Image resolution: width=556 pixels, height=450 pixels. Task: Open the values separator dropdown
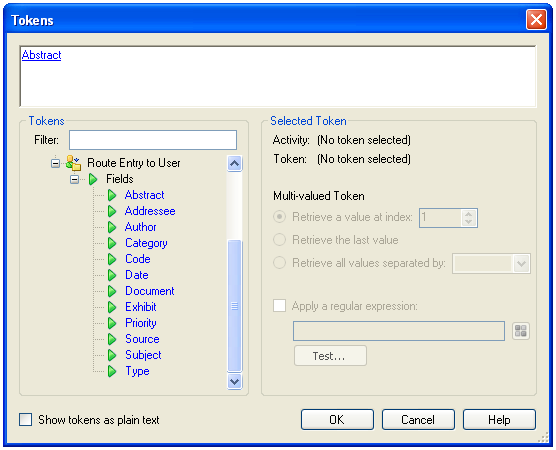tap(521, 263)
